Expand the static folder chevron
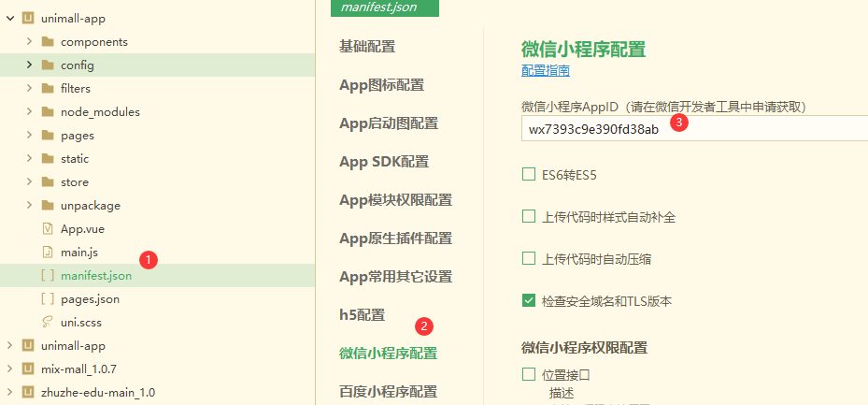This screenshot has width=868, height=405. click(x=29, y=158)
